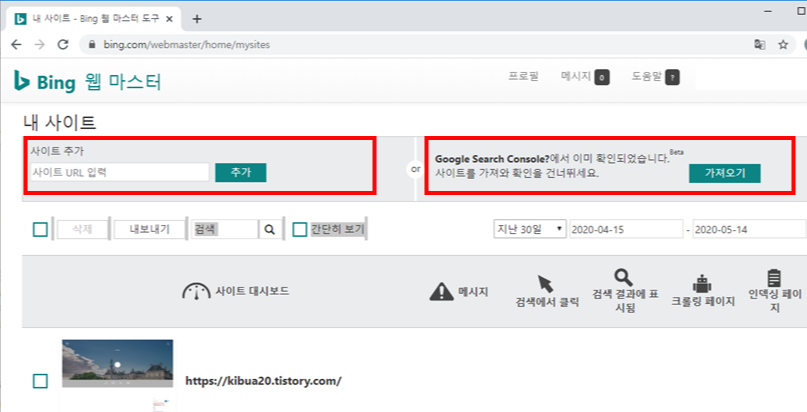Click the 검색 site search field
The image size is (807, 412).
[x=225, y=229]
